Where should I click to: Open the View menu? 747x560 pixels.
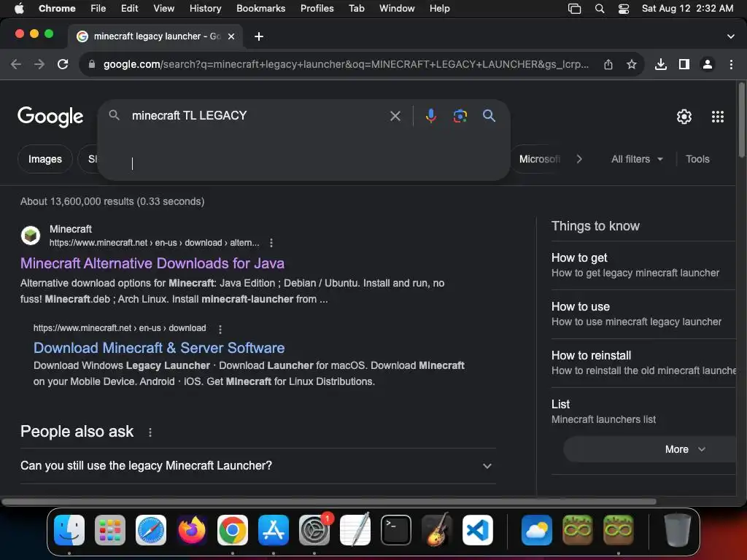click(x=163, y=9)
